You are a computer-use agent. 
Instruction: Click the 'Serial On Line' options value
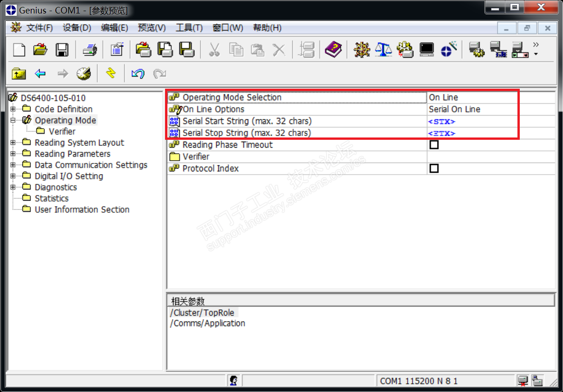pyautogui.click(x=455, y=109)
